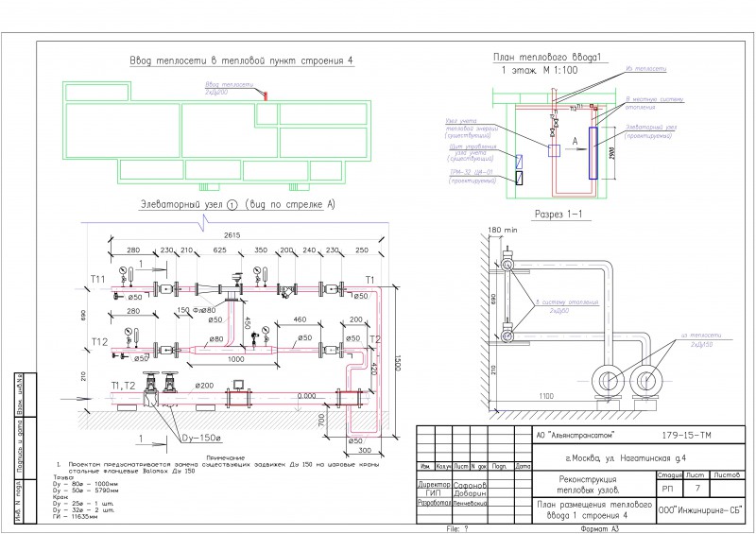Select the floor level mark '0.000'
The image size is (756, 534).
coord(306,396)
